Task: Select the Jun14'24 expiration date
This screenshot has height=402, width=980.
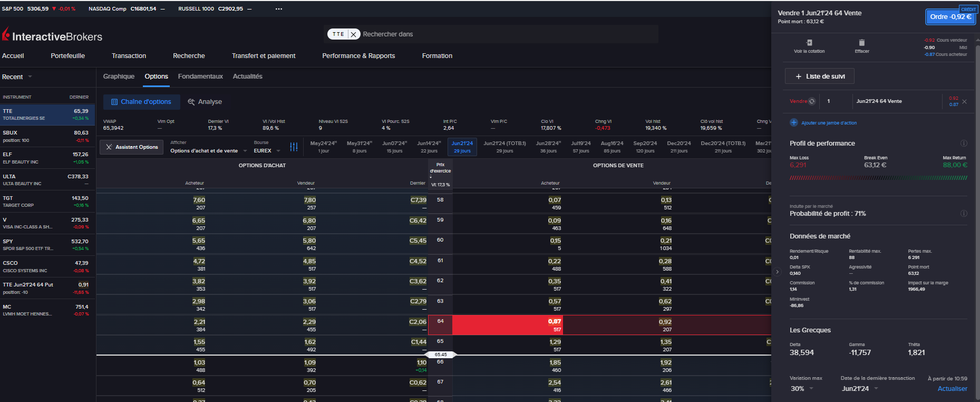Action: coord(429,147)
